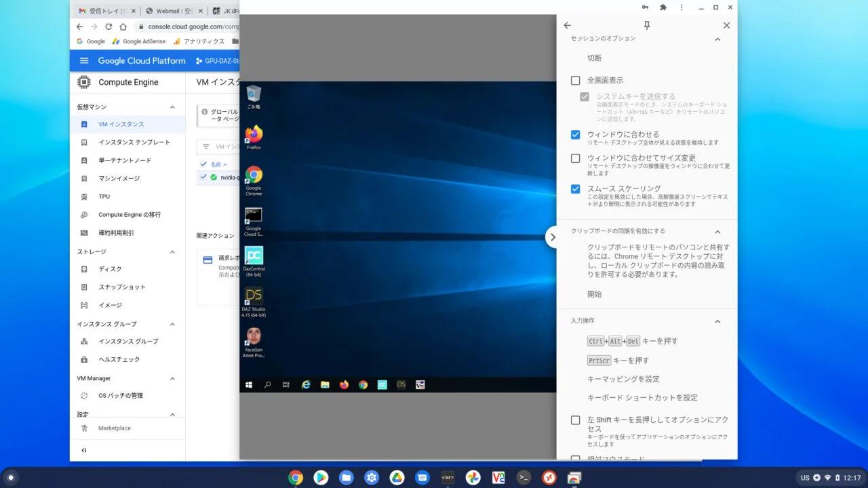
Task: Check ウィンドウに合わせてサイズ変更 checkbox
Action: 575,158
